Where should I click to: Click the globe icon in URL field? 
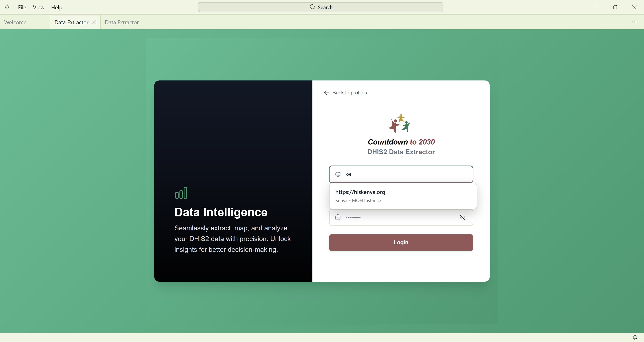tap(338, 174)
